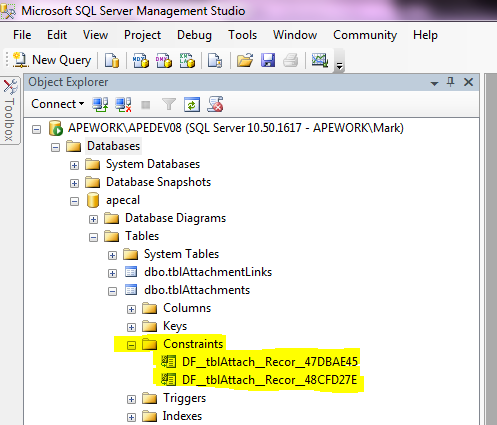Toggle the Object Explorer auto-hide pin
The image size is (497, 425).
(x=451, y=82)
